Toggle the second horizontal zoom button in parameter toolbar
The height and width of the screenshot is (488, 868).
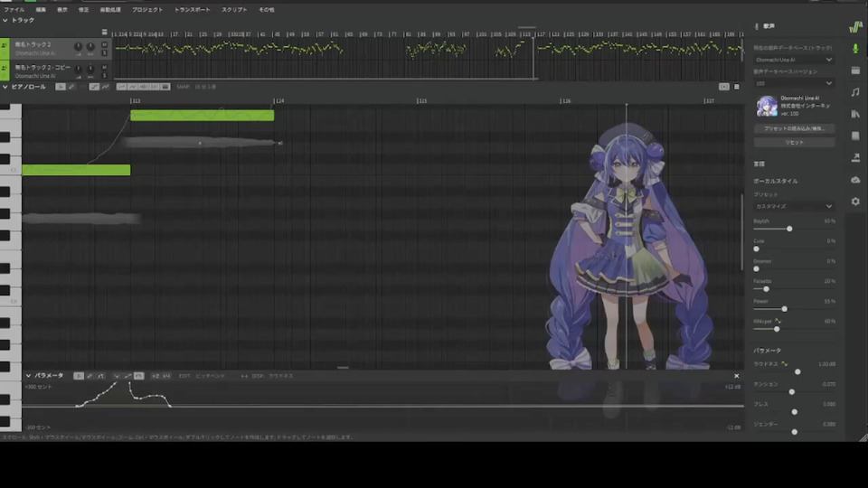pyautogui.click(x=166, y=376)
